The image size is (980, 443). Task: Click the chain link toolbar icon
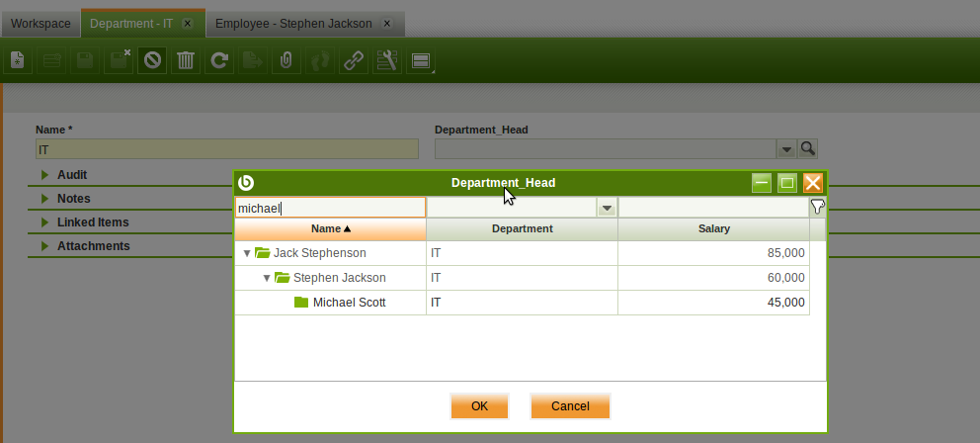click(353, 61)
